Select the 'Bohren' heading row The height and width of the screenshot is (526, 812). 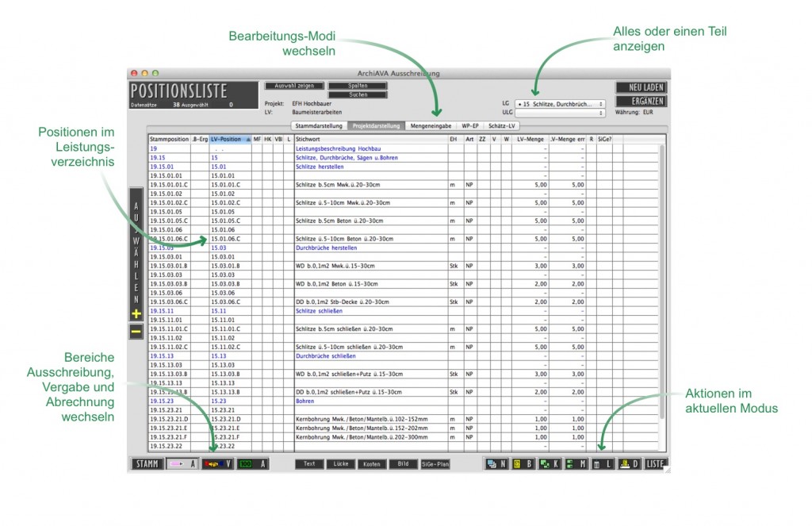click(x=403, y=401)
